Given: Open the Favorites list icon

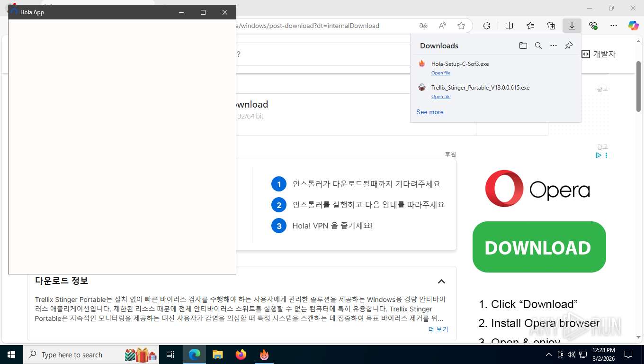Looking at the screenshot, I should click(530, 26).
